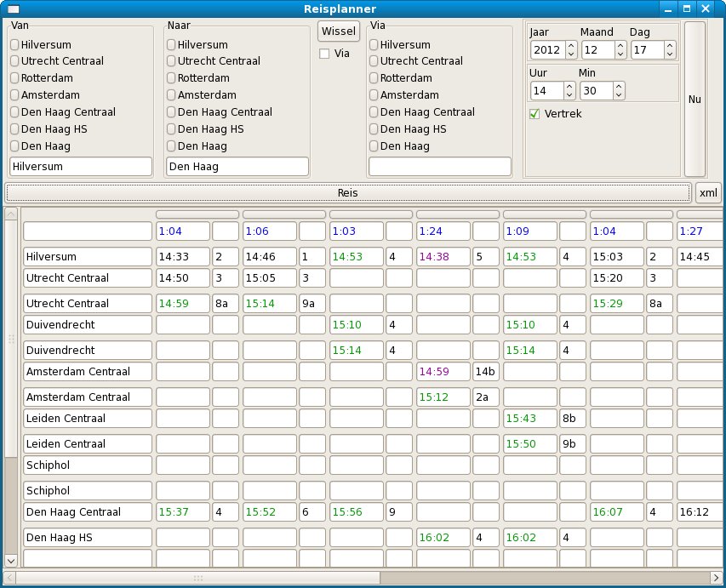Open window menu icon in title bar
This screenshot has height=588, width=726.
pos(14,9)
